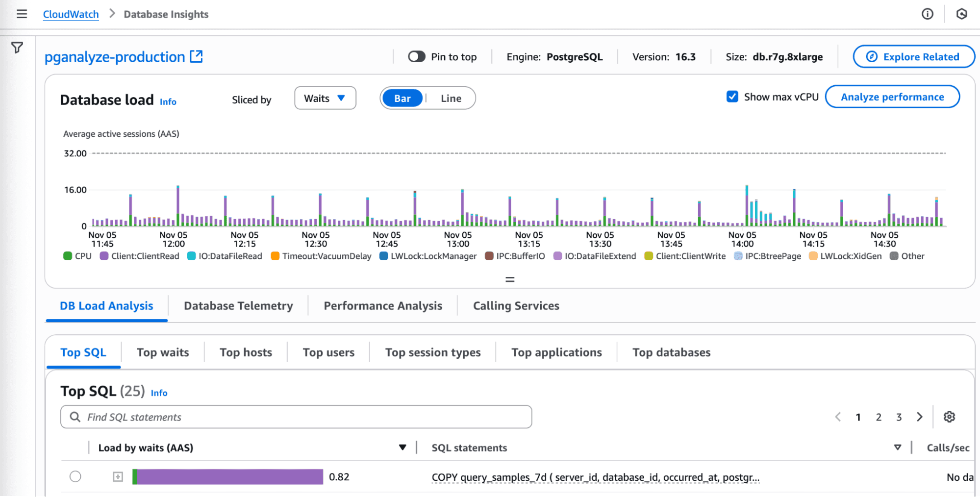Uncheck Show max vCPU checkbox
Screen dimensions: 980x497
pyautogui.click(x=732, y=97)
